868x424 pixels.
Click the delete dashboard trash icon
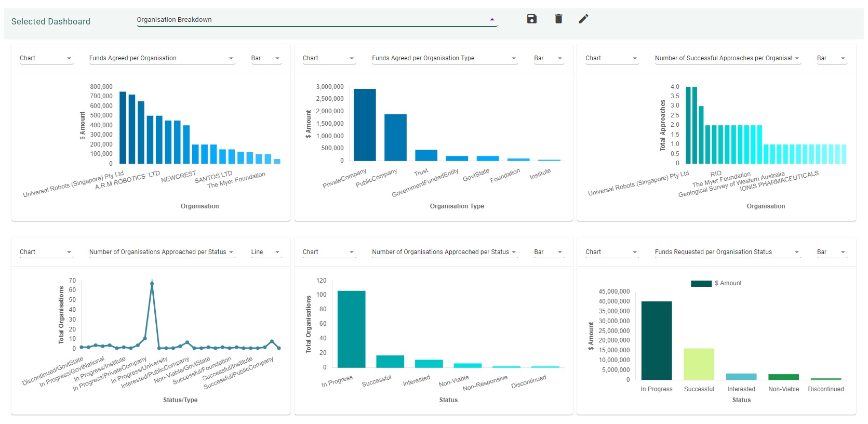[558, 19]
